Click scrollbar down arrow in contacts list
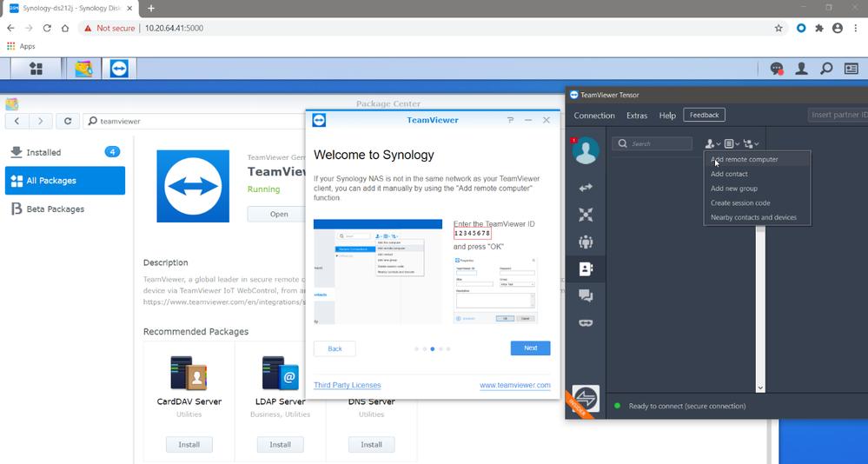The height and width of the screenshot is (464, 868). click(760, 388)
